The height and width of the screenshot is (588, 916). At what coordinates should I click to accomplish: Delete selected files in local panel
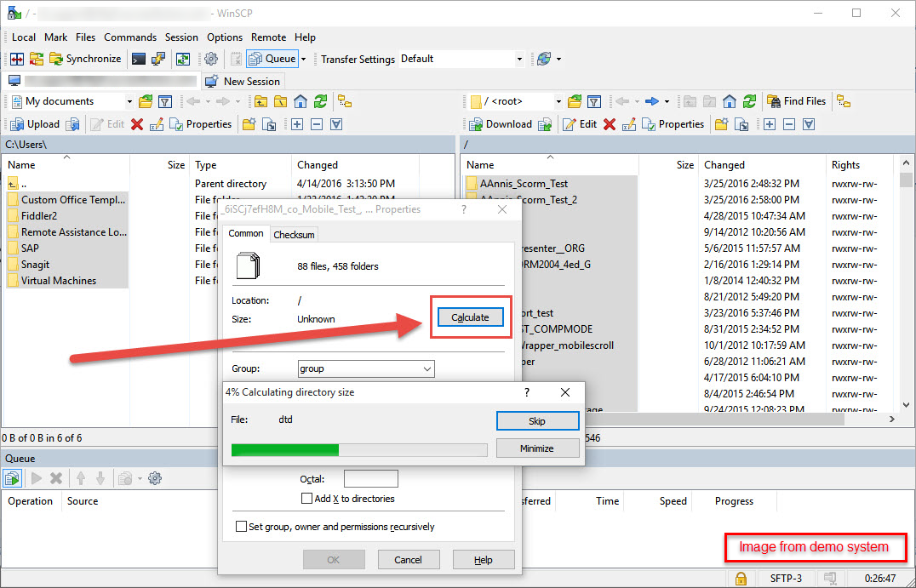(137, 124)
